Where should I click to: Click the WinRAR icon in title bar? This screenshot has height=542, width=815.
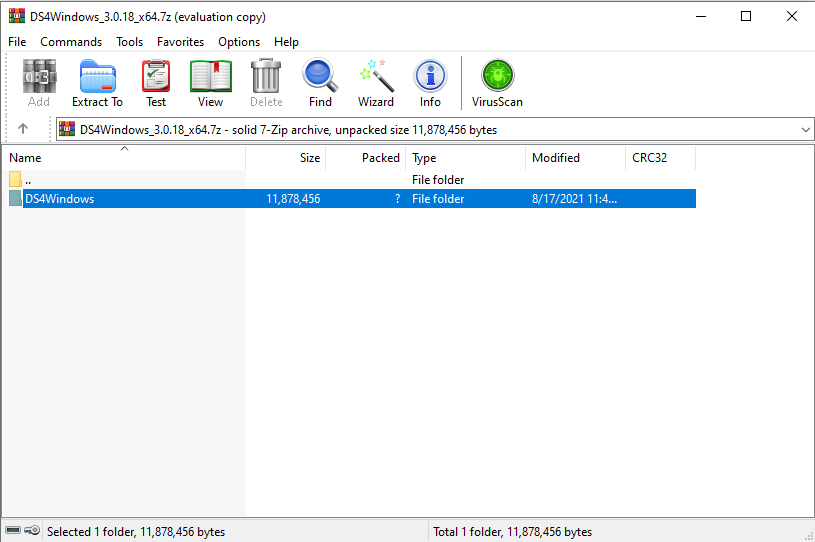tap(17, 16)
